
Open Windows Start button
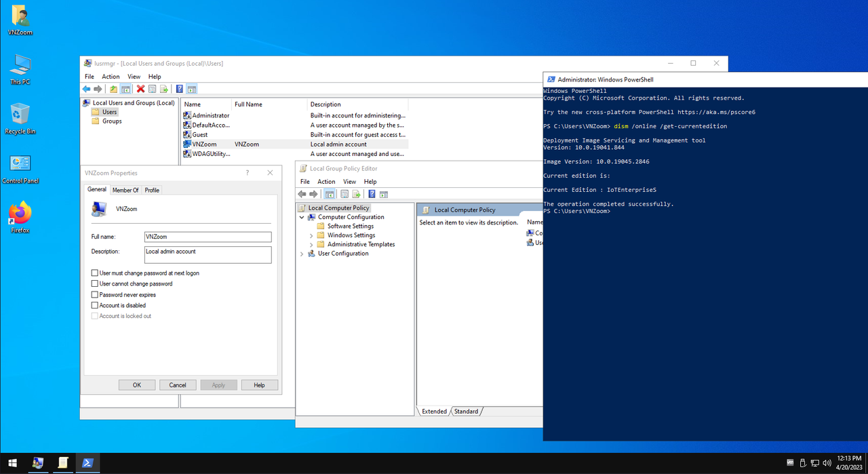12,463
